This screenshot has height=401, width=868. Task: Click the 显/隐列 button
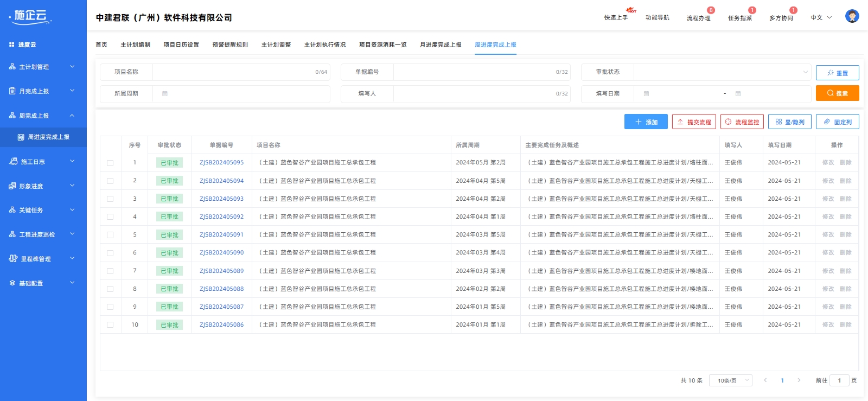pyautogui.click(x=790, y=122)
